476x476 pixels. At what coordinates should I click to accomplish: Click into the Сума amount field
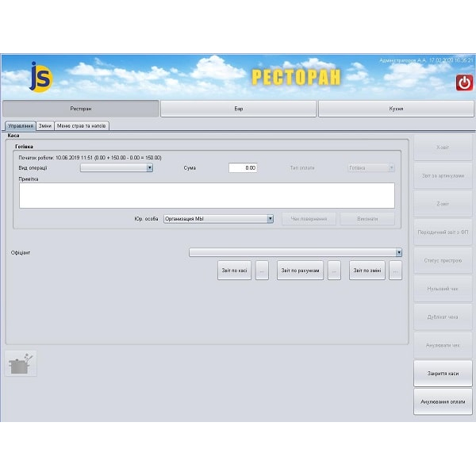(243, 168)
